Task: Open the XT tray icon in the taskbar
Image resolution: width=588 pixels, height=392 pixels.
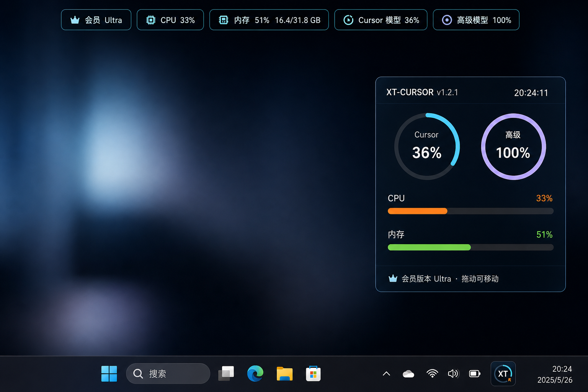Action: [x=503, y=374]
